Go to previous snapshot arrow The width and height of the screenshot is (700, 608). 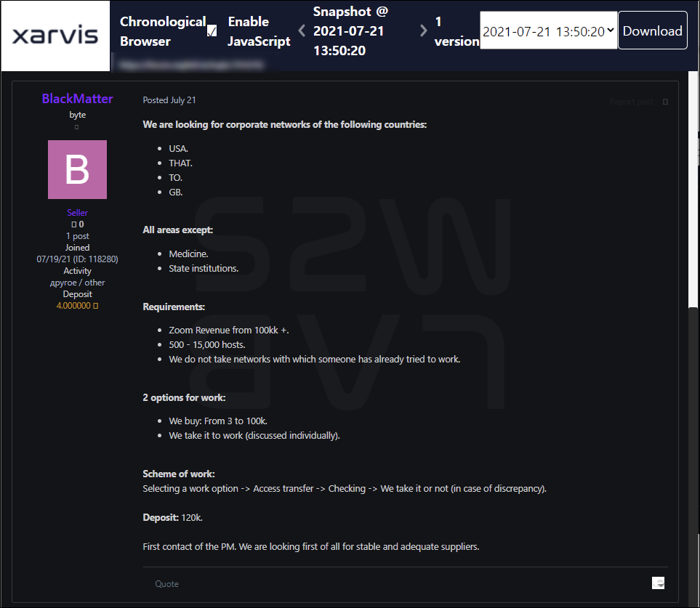pos(302,31)
